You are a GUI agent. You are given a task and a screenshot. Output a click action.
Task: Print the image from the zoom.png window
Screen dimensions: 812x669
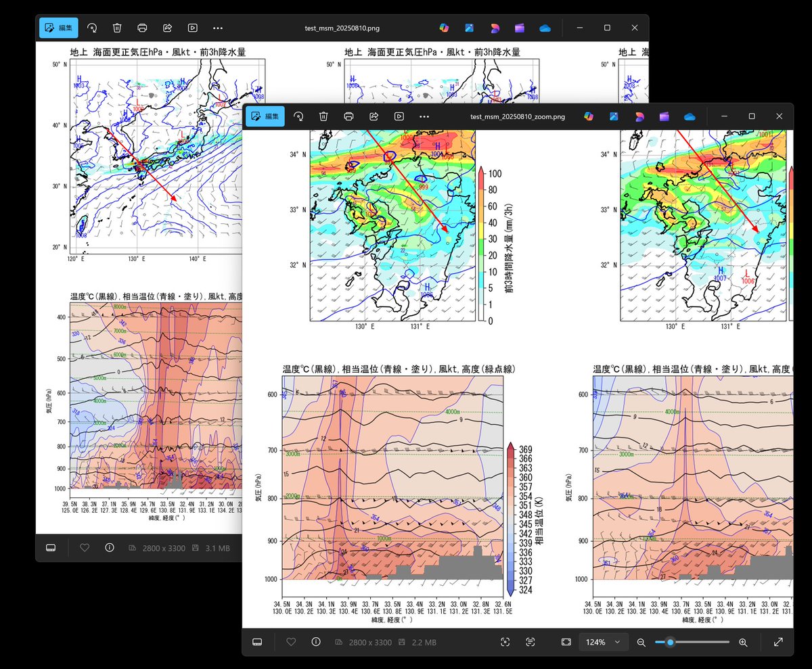348,116
